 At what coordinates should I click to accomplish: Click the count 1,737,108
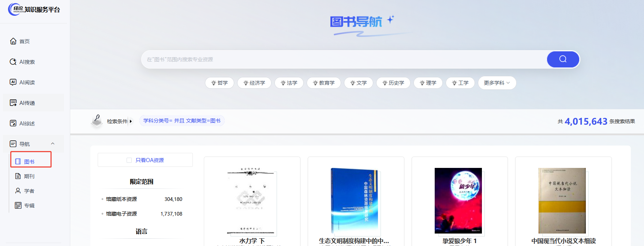coord(171,214)
